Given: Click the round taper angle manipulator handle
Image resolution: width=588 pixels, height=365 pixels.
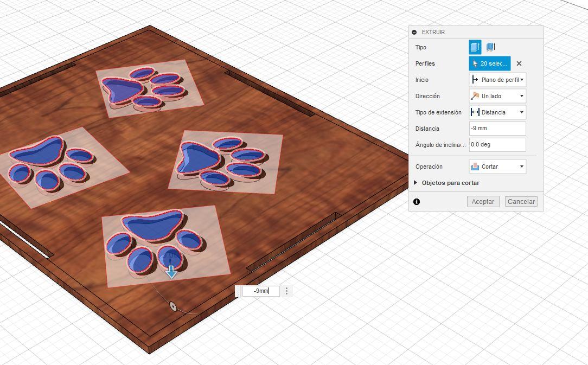Looking at the screenshot, I should (173, 306).
